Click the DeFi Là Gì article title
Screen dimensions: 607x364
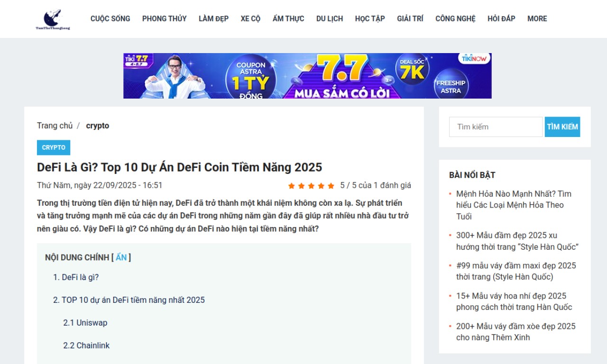[x=179, y=167]
